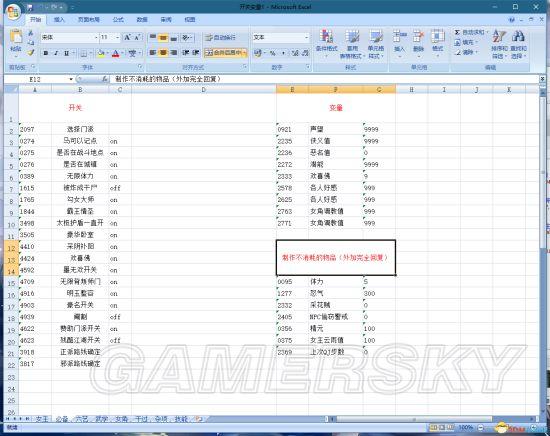The width and height of the screenshot is (550, 436).
Task: Open the number format box showing 文本
Action: (x=280, y=37)
